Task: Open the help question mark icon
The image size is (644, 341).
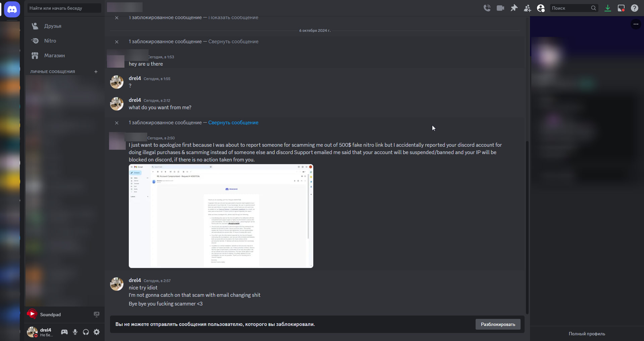Action: click(x=635, y=8)
